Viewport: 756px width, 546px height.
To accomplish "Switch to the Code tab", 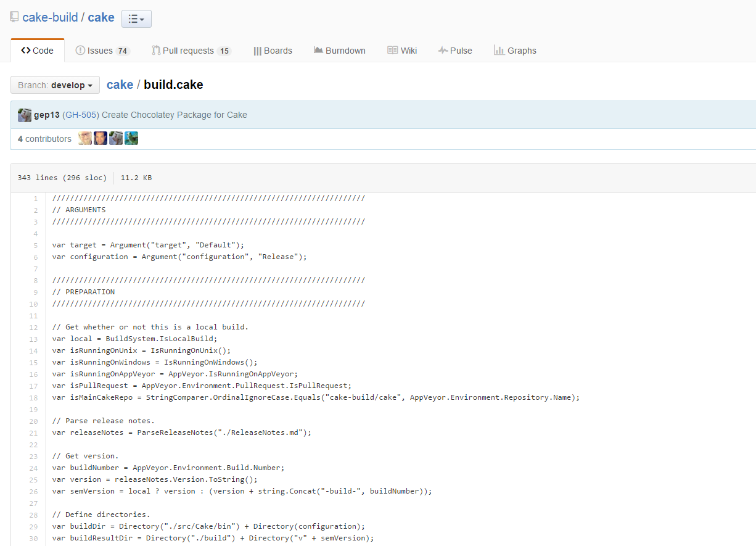I will 37,51.
